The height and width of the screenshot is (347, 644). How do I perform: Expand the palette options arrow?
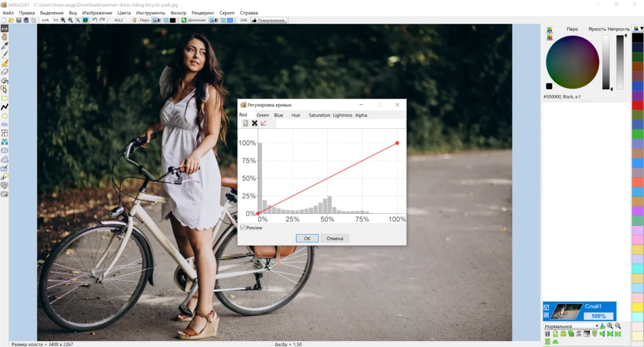pos(641,28)
